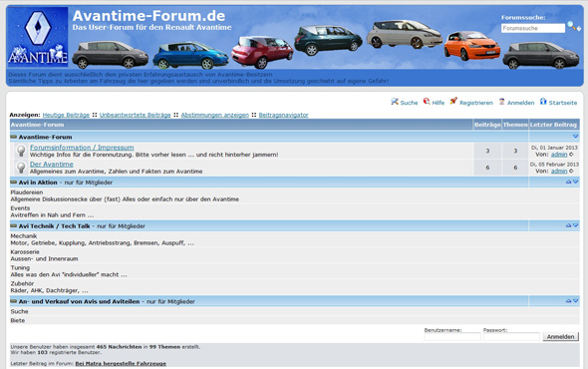
Task: Click up arrow in An- und Verkauf bar
Action: (568, 300)
